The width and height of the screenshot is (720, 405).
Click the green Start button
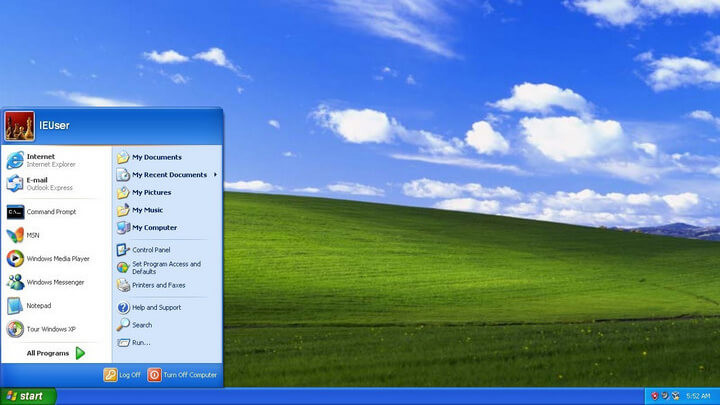[27, 396]
